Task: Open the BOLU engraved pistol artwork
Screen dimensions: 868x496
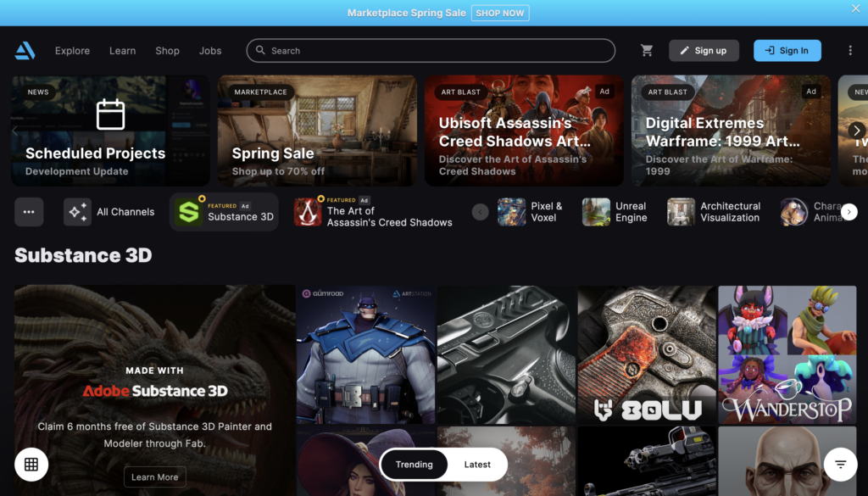Action: tap(647, 354)
